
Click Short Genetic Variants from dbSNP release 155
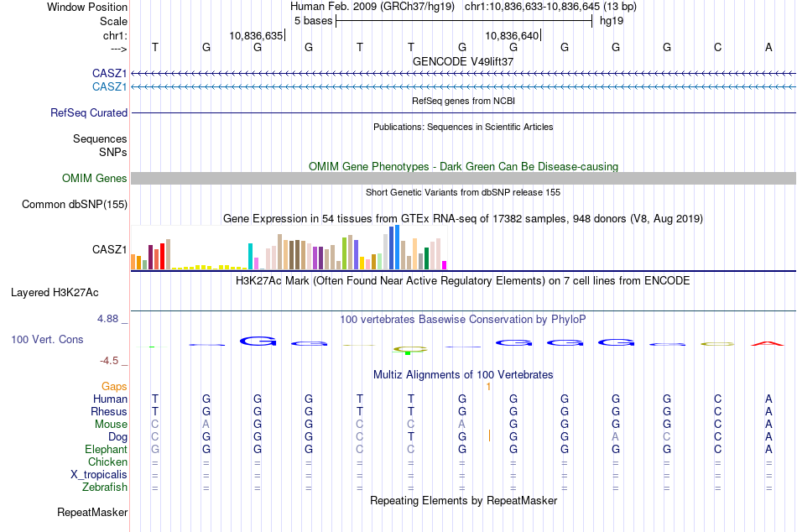point(463,192)
